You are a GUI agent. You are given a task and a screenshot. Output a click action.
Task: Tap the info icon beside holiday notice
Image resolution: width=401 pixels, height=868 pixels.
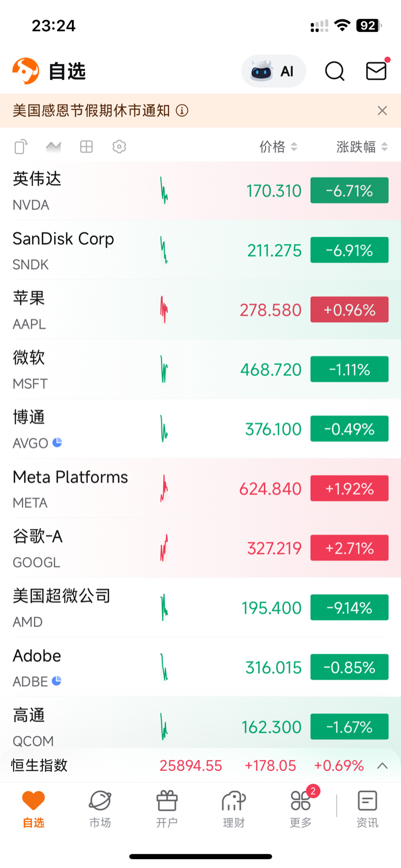(x=182, y=111)
